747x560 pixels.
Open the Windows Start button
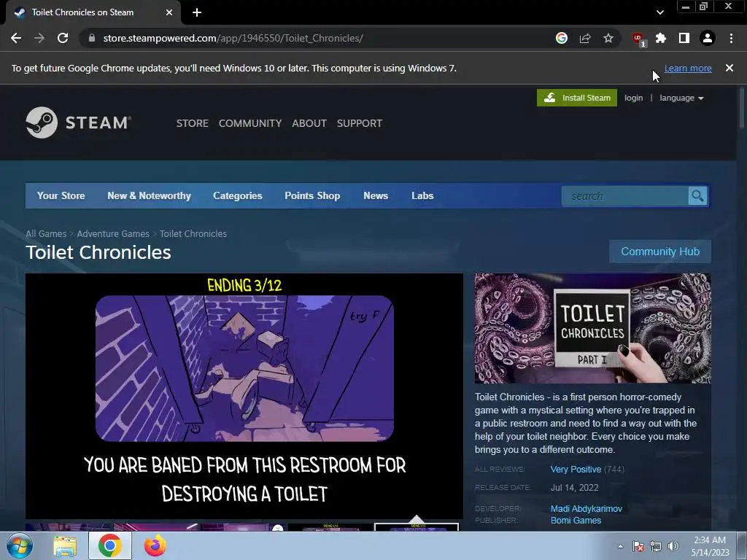click(20, 545)
